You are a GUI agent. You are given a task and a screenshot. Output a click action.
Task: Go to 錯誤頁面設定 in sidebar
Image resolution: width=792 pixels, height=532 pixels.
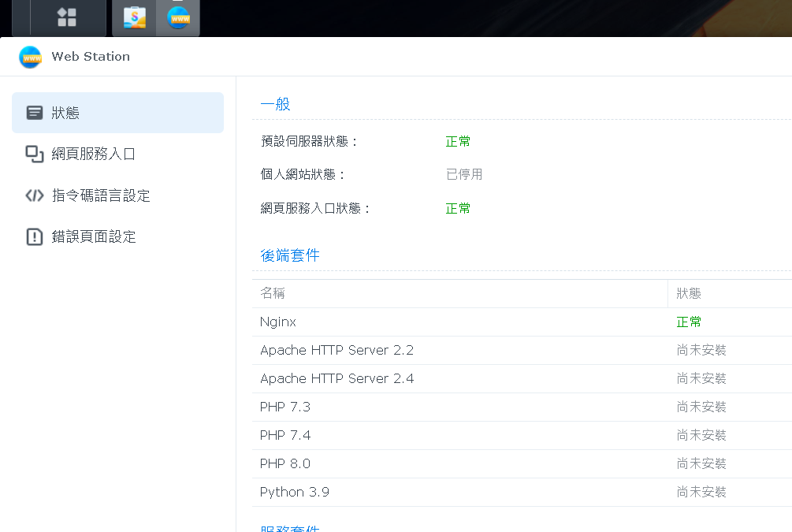coord(94,236)
